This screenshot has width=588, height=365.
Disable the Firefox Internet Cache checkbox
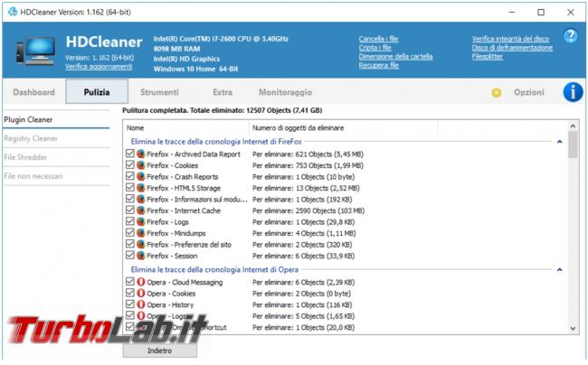[129, 210]
